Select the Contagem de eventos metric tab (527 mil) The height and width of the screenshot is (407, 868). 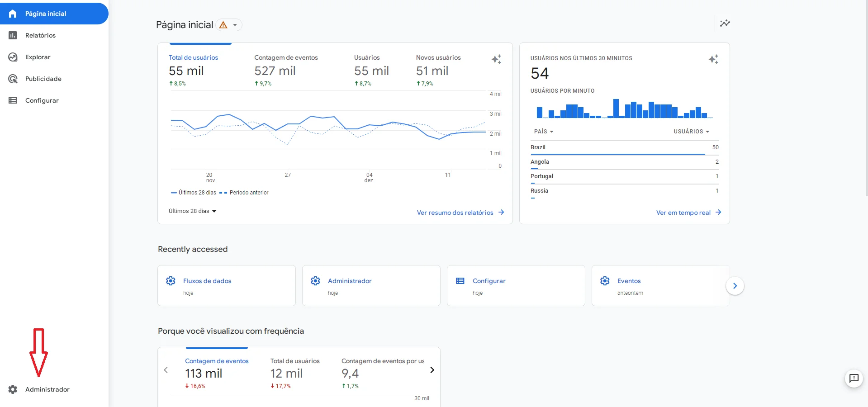pyautogui.click(x=286, y=70)
